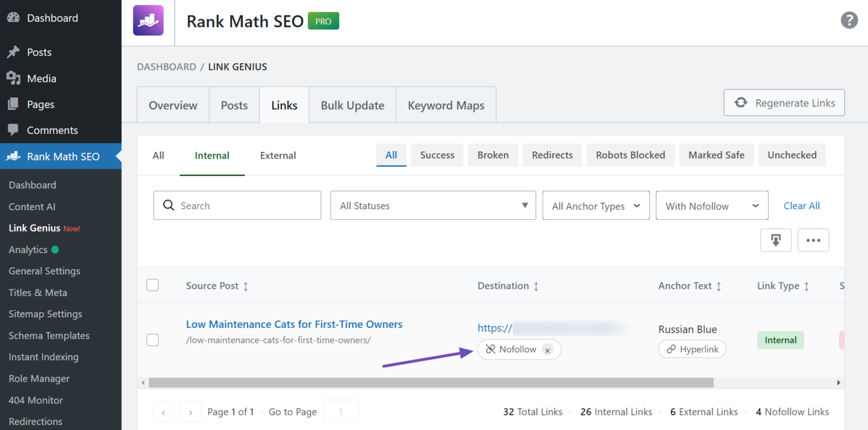Remove the Nofollow tag via x icon
868x430 pixels.
[547, 350]
